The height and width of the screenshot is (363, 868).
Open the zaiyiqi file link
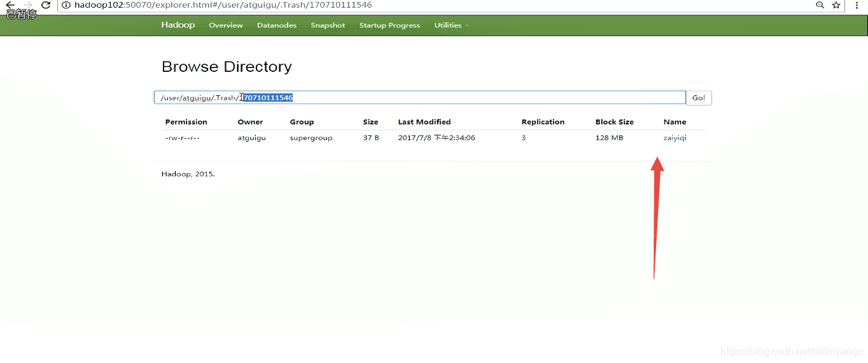point(675,138)
